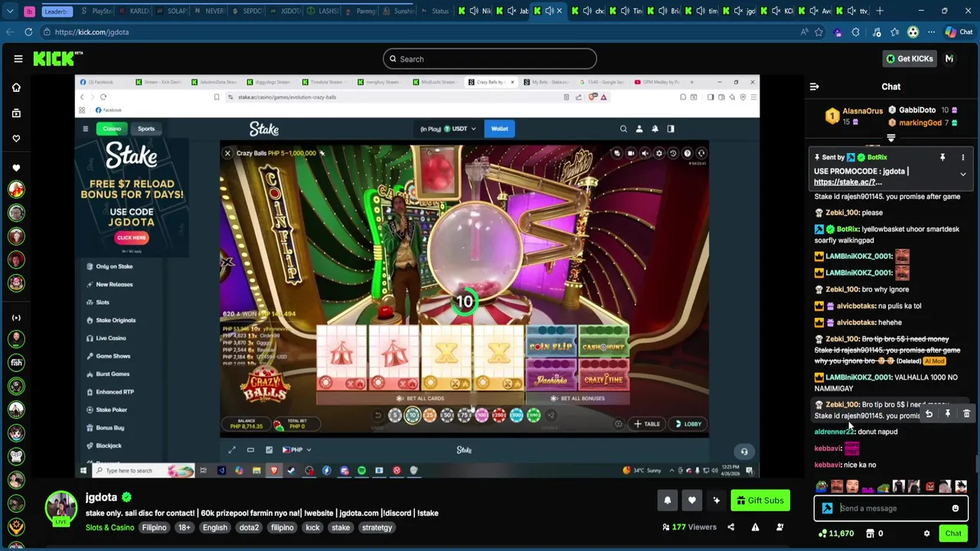Viewport: 980px width, 551px height.
Task: Click BET ALL CARDS in Crazy Balls game
Action: 420,399
